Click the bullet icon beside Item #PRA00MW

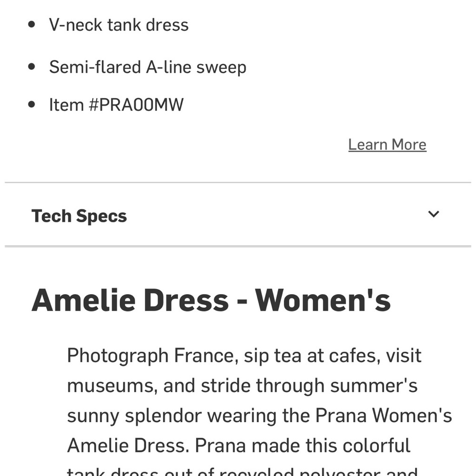31,103
